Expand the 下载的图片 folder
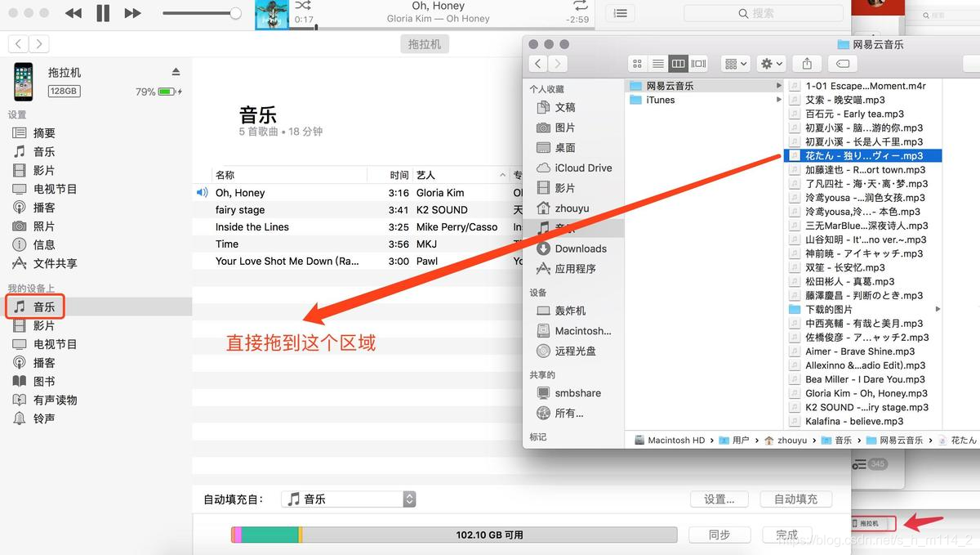Screen dimensions: 980x555 938,309
